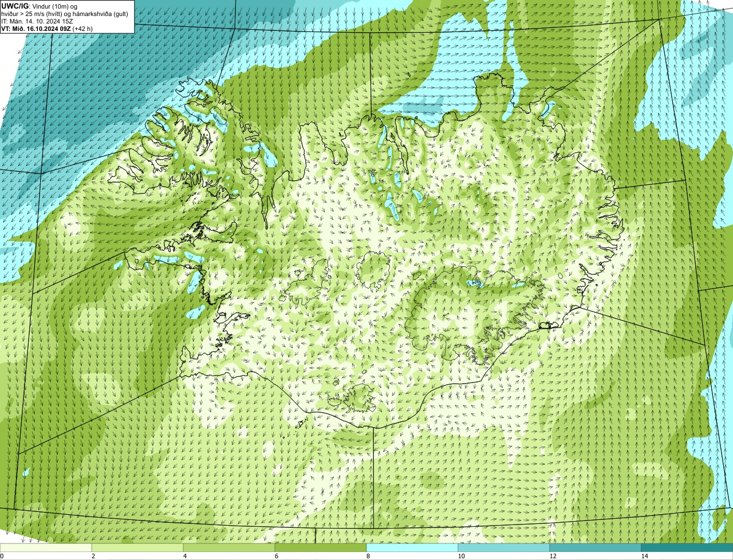This screenshot has width=733, height=560.
Task: Click the 'IT: Mán. 14. 10. 2024 15Z' line
Action: pos(37,21)
